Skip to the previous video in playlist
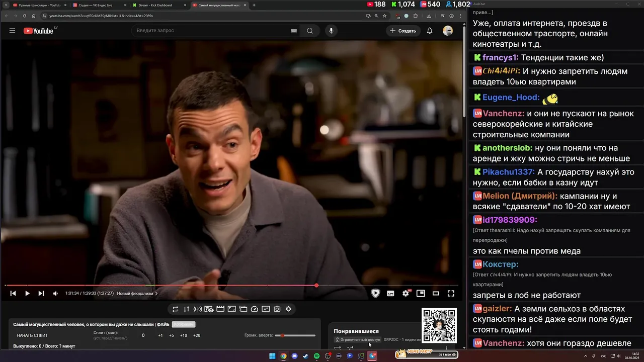 coord(13,293)
